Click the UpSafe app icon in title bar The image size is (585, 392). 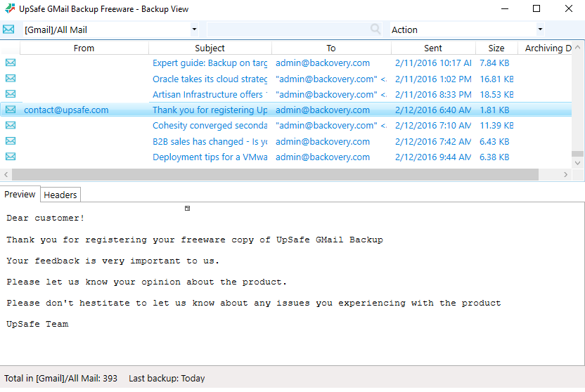click(x=10, y=8)
